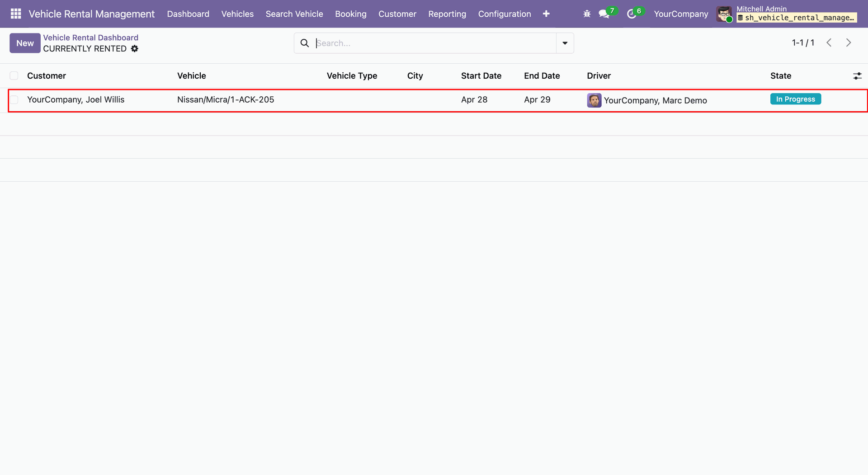
Task: Click YourCompany, Marc Demo driver name
Action: 656,101
